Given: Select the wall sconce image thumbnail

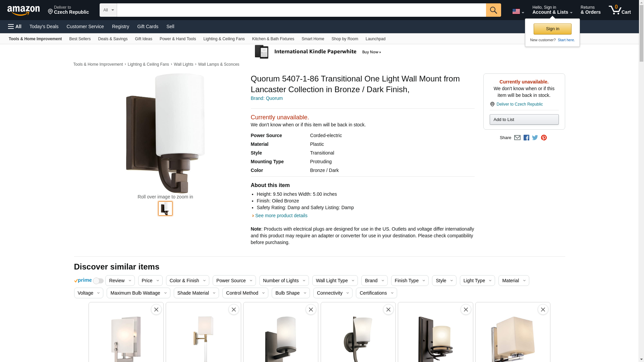Looking at the screenshot, I should (x=165, y=208).
